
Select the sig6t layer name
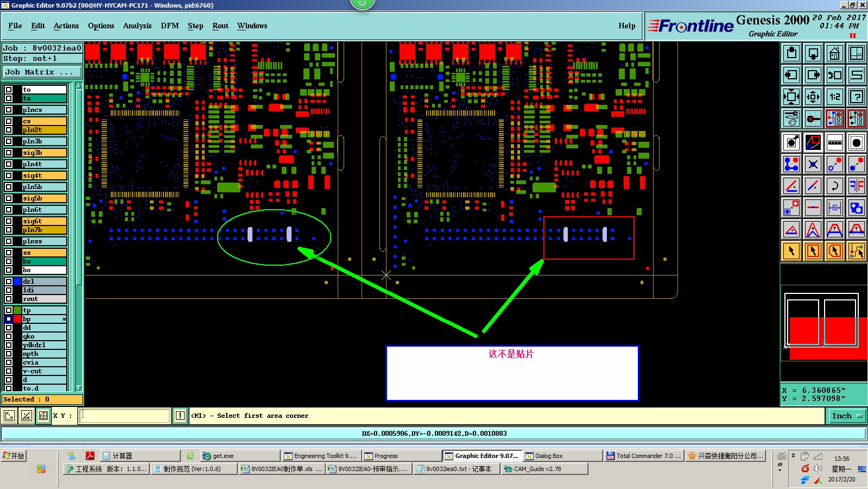tap(44, 221)
